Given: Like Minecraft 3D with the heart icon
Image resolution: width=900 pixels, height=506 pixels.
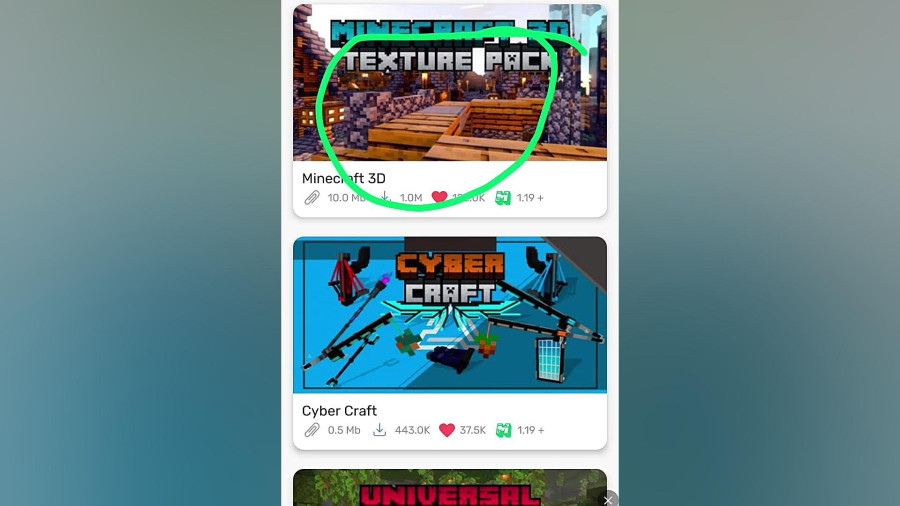Looking at the screenshot, I should pos(440,197).
